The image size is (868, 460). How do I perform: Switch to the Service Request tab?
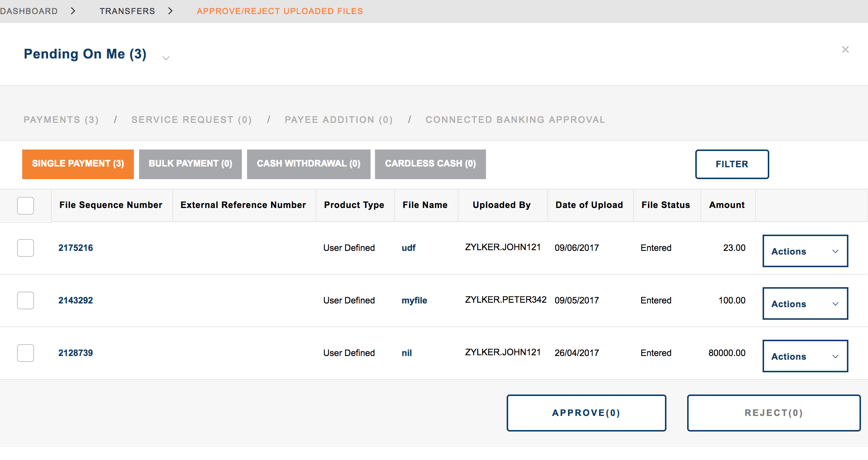pyautogui.click(x=191, y=119)
